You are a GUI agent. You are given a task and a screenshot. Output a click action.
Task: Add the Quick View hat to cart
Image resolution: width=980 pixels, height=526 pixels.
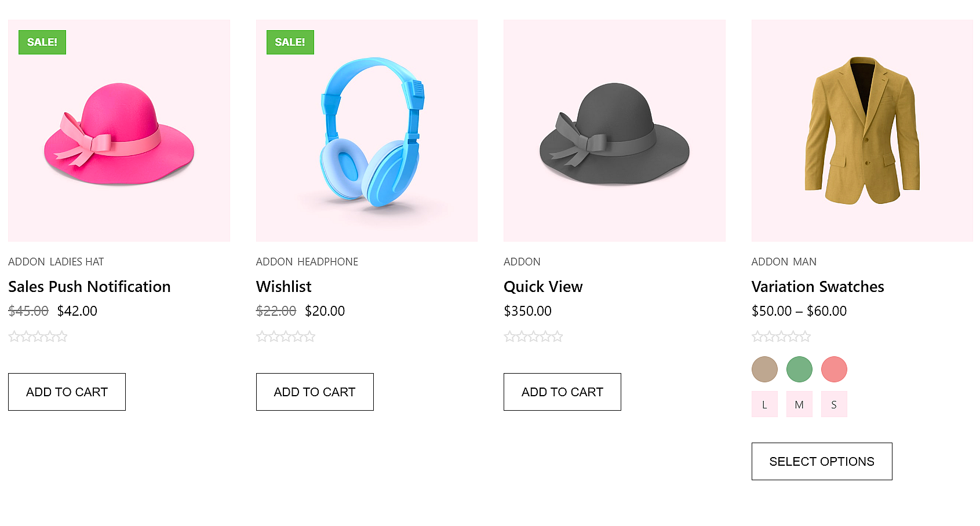coord(562,392)
